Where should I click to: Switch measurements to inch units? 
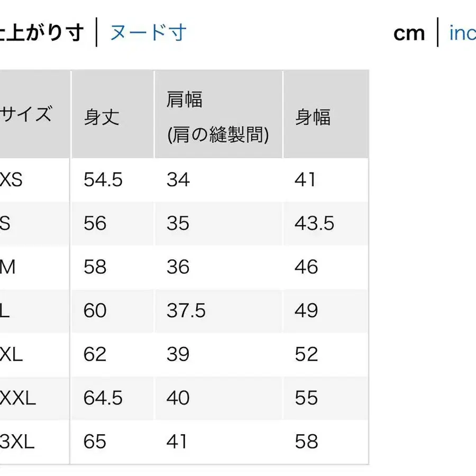[461, 33]
